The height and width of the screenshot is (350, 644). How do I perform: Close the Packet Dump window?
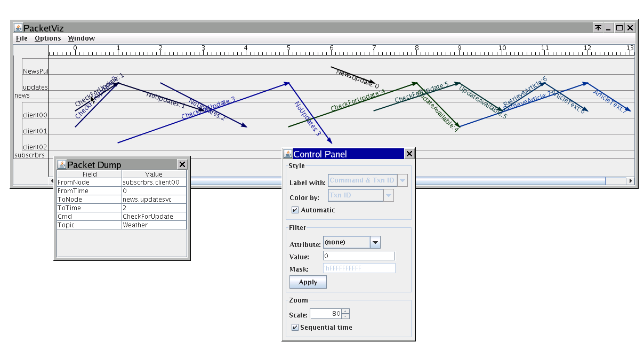click(182, 165)
